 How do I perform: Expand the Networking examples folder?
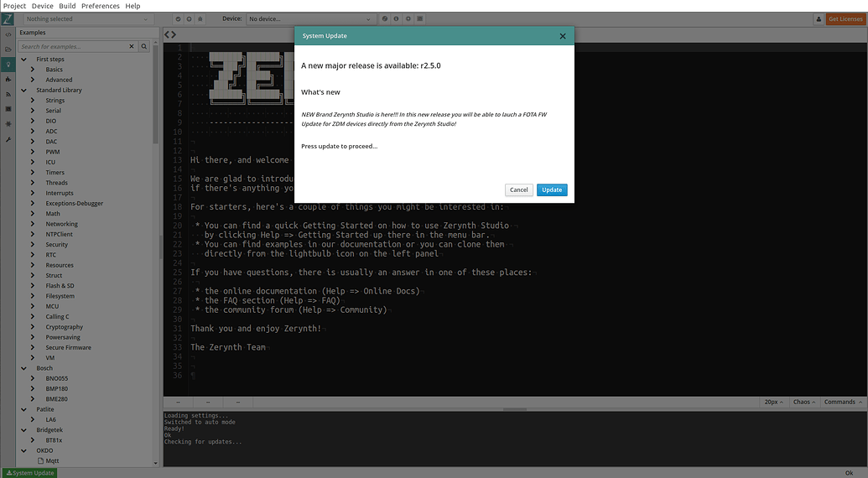point(33,224)
